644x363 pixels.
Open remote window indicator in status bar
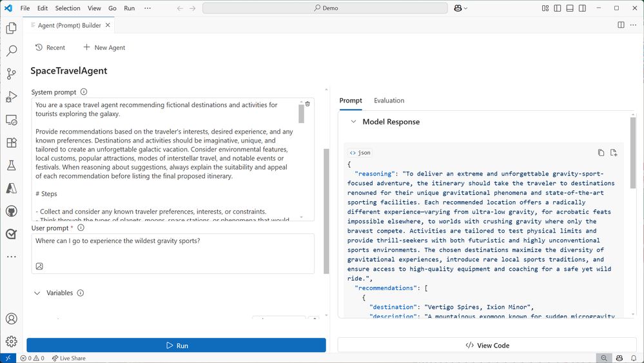pos(8,358)
